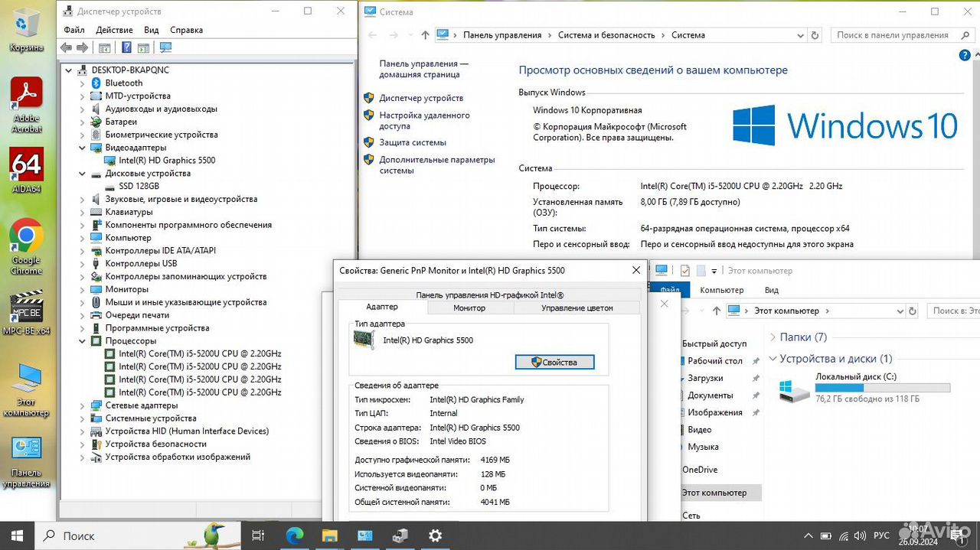Open AIDA64 desktop icon
Viewport: 980px width, 550px height.
tap(26, 169)
